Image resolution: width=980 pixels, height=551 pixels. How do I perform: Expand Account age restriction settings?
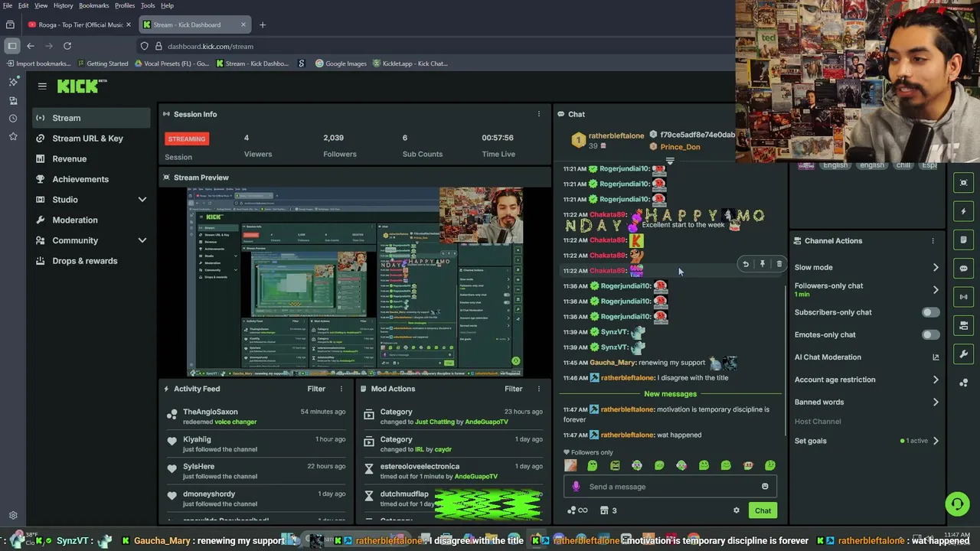pyautogui.click(x=936, y=380)
